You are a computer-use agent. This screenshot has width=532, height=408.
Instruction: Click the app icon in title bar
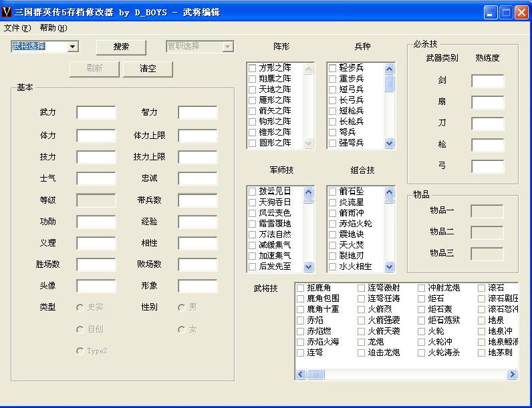click(7, 12)
